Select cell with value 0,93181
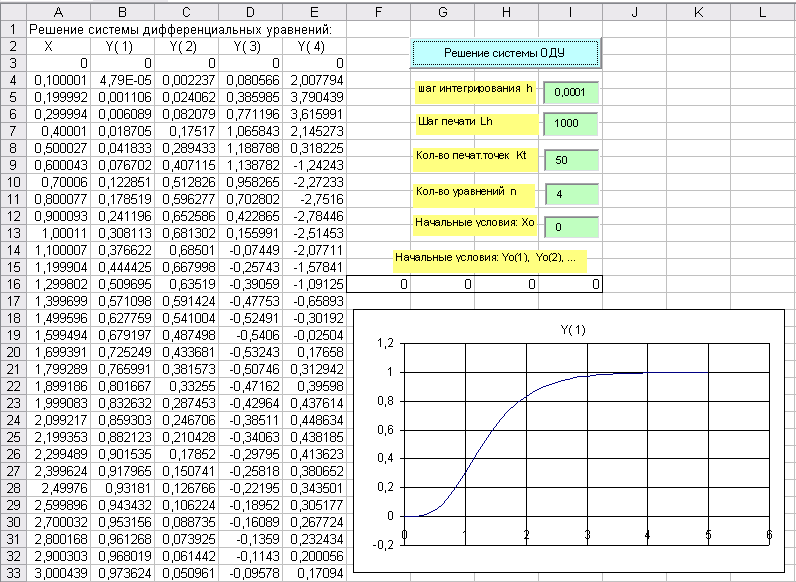The height and width of the screenshot is (582, 796). click(x=122, y=489)
